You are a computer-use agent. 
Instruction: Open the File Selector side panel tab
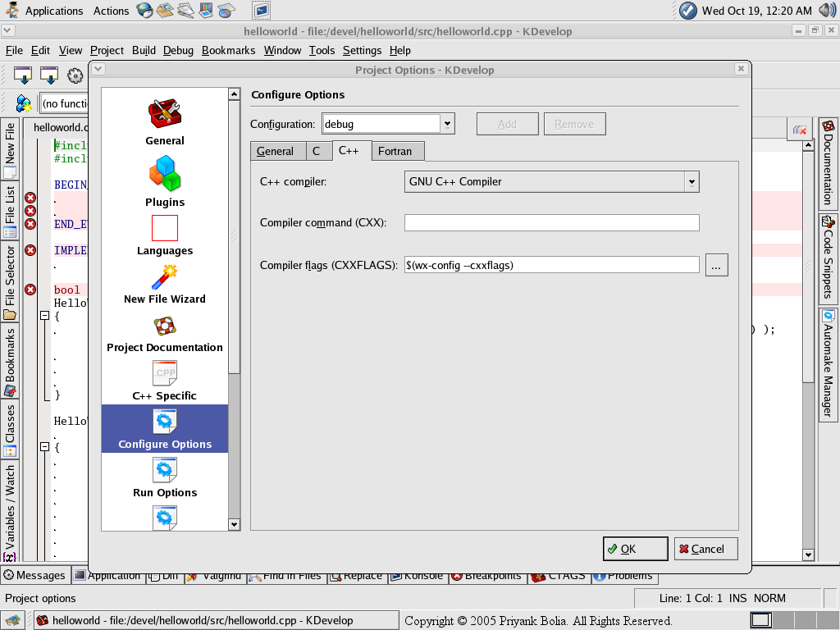(10, 282)
